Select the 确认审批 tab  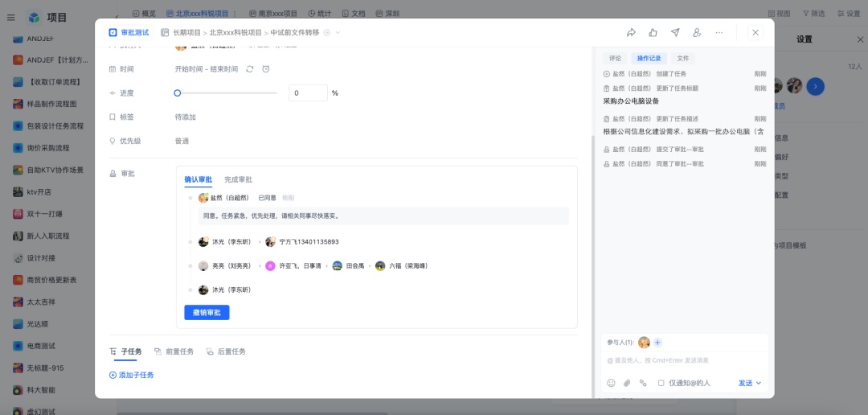(199, 179)
